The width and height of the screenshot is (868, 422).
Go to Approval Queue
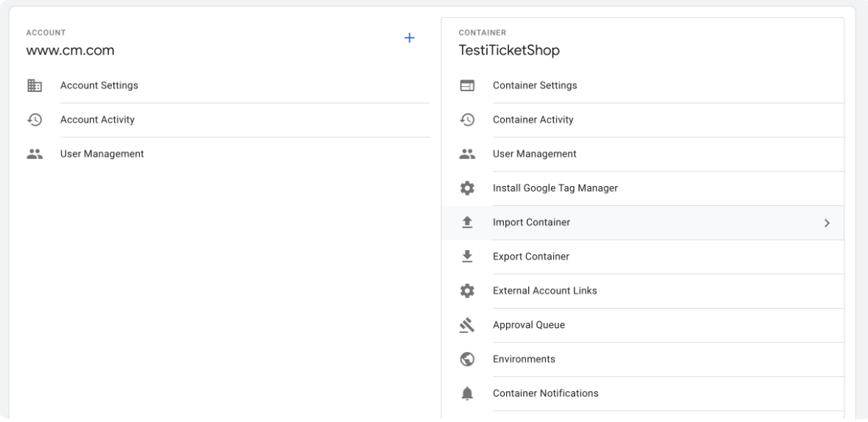click(x=528, y=325)
